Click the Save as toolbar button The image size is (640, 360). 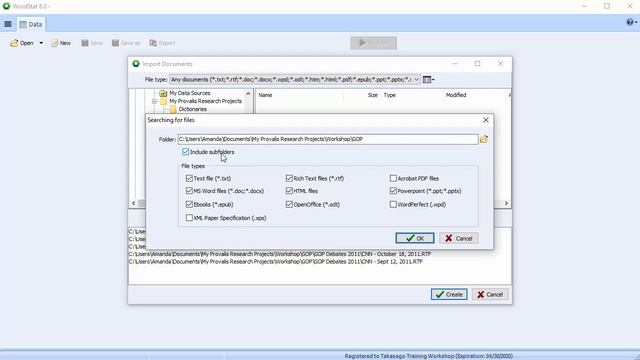click(x=126, y=43)
